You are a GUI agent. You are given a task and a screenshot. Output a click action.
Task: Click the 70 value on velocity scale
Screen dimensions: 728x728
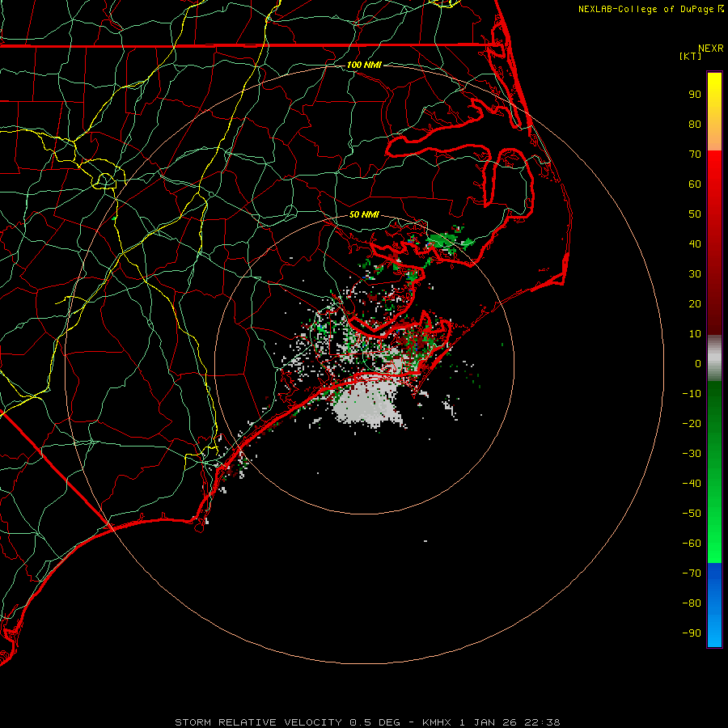click(695, 154)
